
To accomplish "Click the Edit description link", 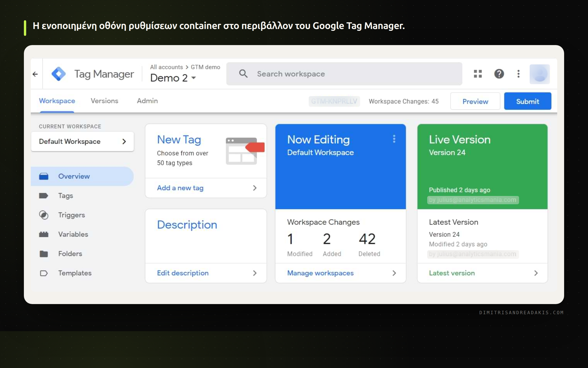I will pyautogui.click(x=183, y=273).
